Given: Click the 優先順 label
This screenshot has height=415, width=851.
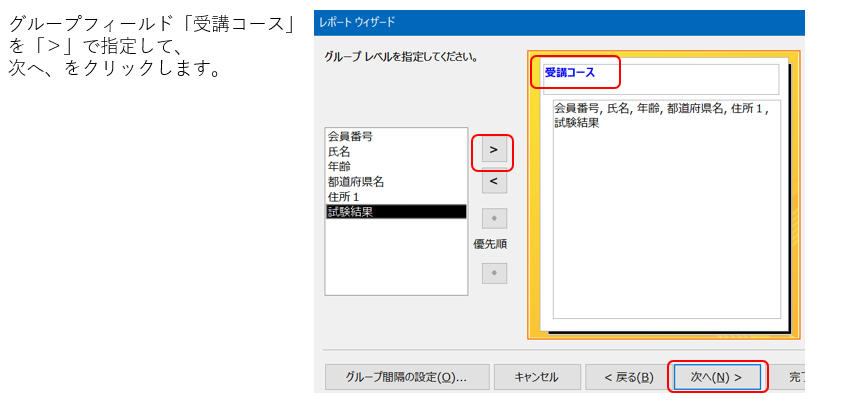Looking at the screenshot, I should point(493,243).
